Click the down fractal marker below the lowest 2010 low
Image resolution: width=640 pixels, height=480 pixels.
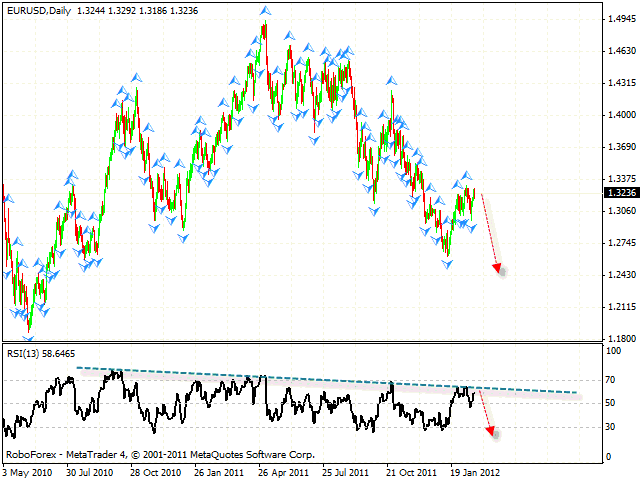click(29, 338)
